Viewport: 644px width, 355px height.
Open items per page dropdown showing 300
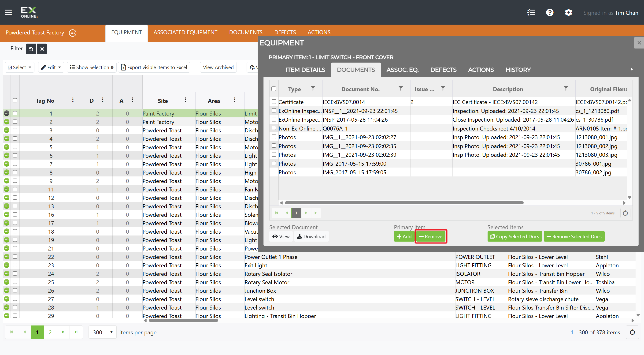coord(103,332)
